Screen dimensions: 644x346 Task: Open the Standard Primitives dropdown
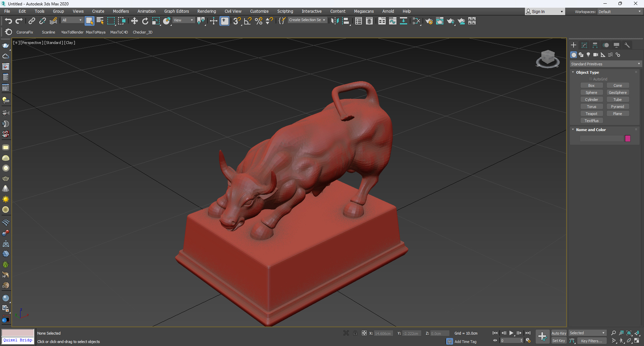click(x=606, y=64)
